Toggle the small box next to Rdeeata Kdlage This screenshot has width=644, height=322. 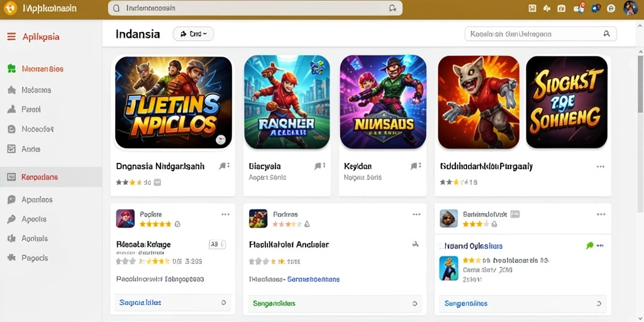(x=217, y=245)
